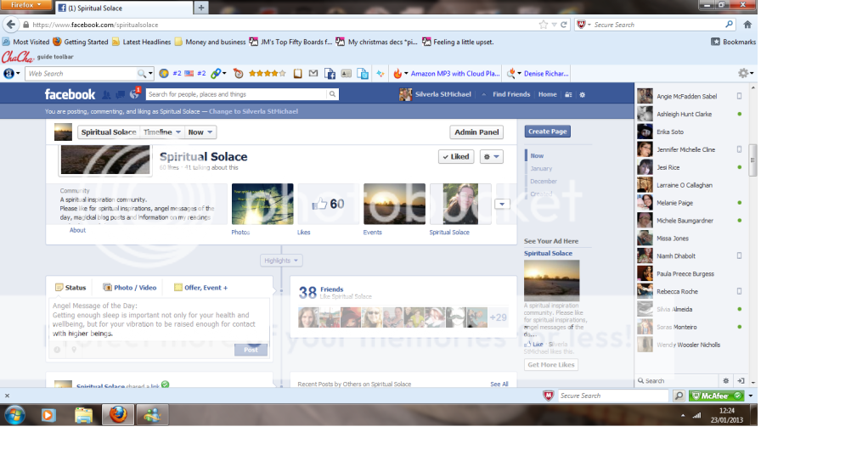Click the Twitter page icon in toolbar
This screenshot has height=449, width=868.
(364, 74)
